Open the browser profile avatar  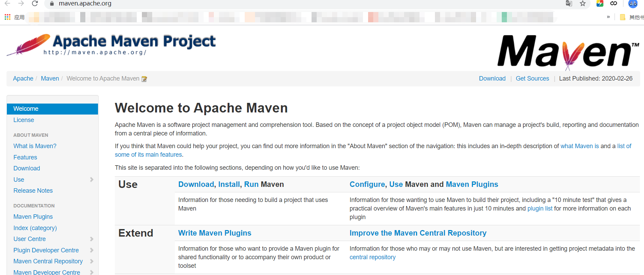[633, 4]
